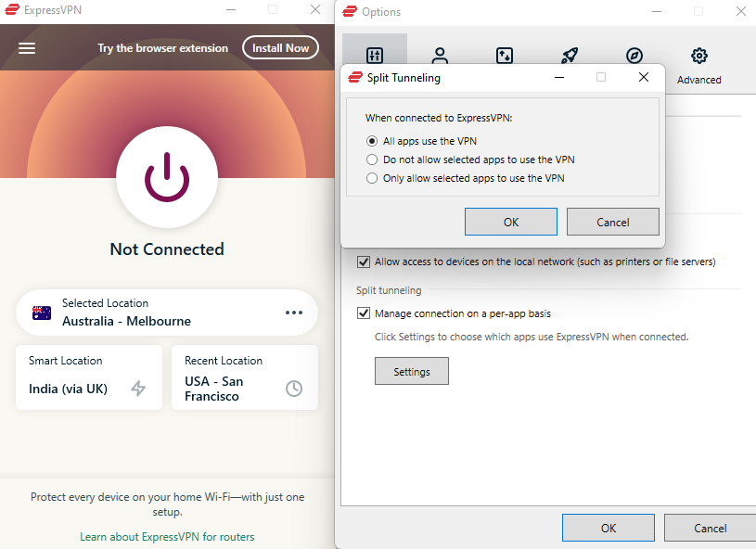This screenshot has width=756, height=549.
Task: Open location picker via three dots
Action: 294,313
